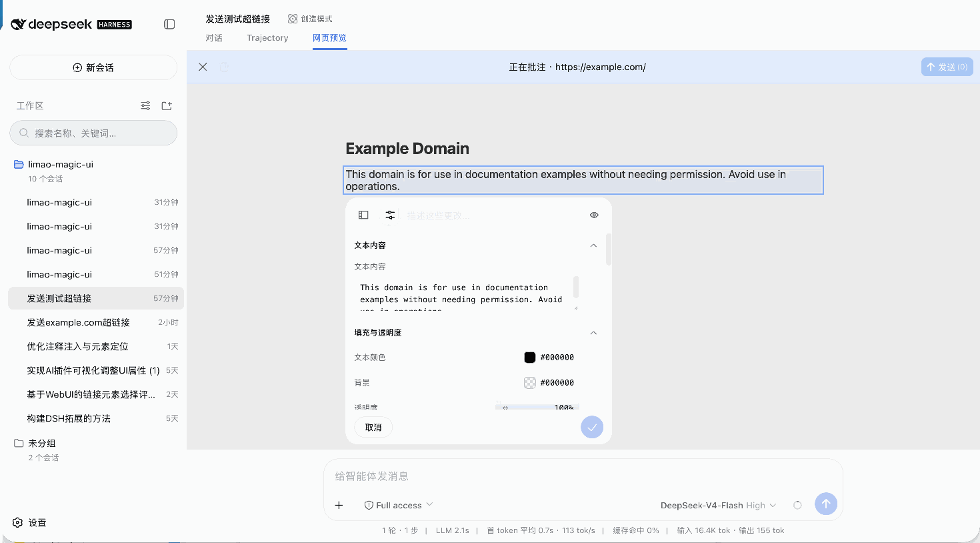Click the Example Domain heading

point(407,149)
